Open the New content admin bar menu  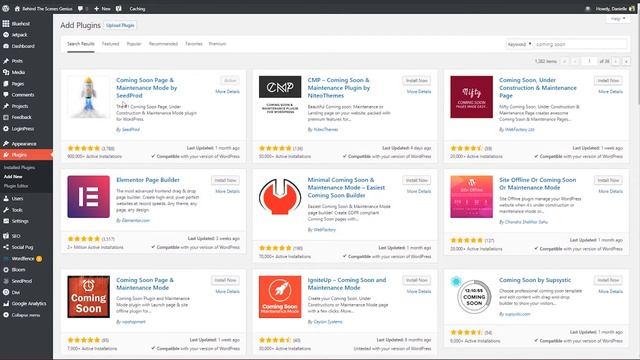tap(102, 8)
